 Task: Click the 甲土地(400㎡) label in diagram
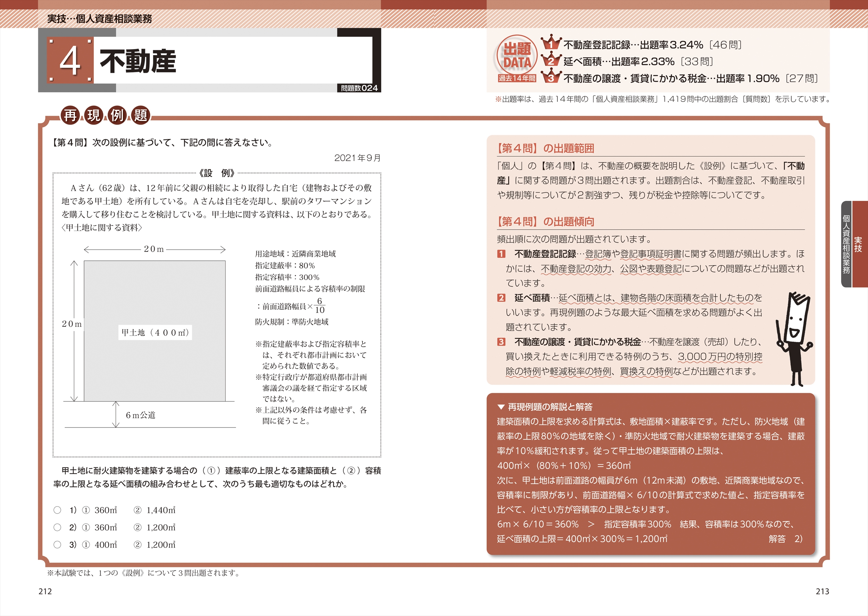[155, 332]
